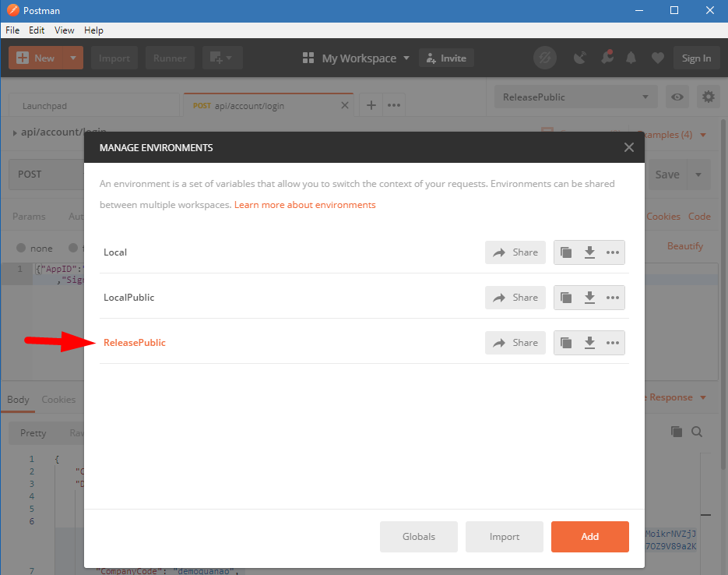Open the Code link

pyautogui.click(x=699, y=217)
